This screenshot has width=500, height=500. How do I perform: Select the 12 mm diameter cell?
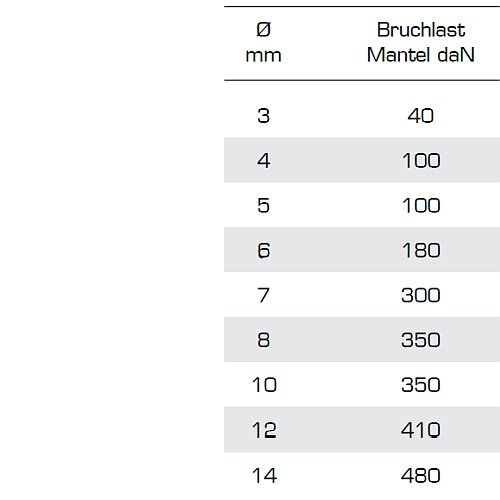point(264,430)
